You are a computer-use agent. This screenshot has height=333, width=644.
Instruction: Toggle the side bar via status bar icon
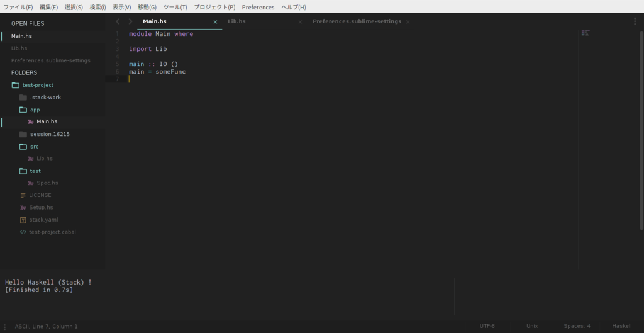click(x=4, y=327)
